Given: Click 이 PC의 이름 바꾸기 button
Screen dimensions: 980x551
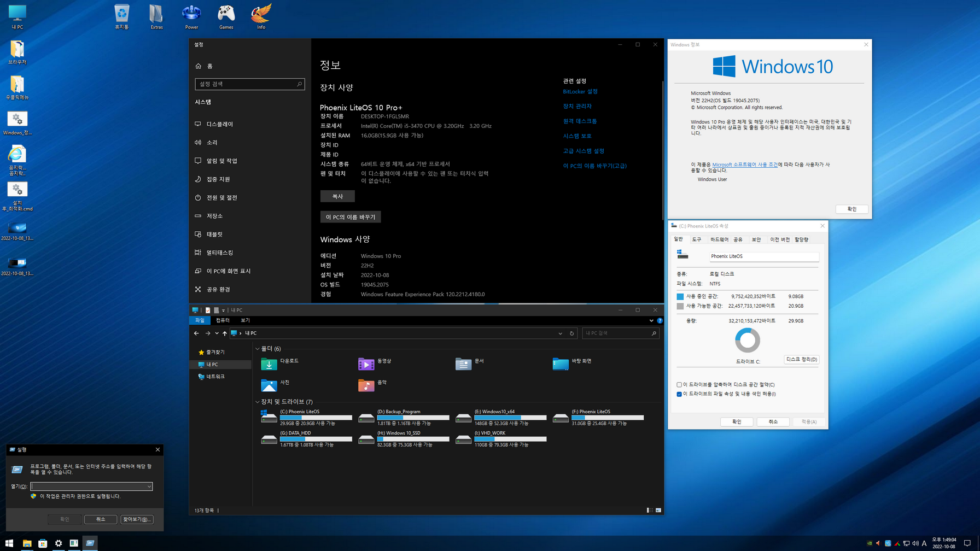Looking at the screenshot, I should pyautogui.click(x=351, y=217).
